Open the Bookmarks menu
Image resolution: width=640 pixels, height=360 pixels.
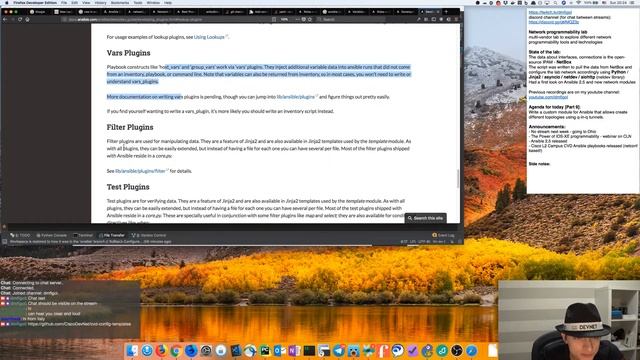point(120,2)
